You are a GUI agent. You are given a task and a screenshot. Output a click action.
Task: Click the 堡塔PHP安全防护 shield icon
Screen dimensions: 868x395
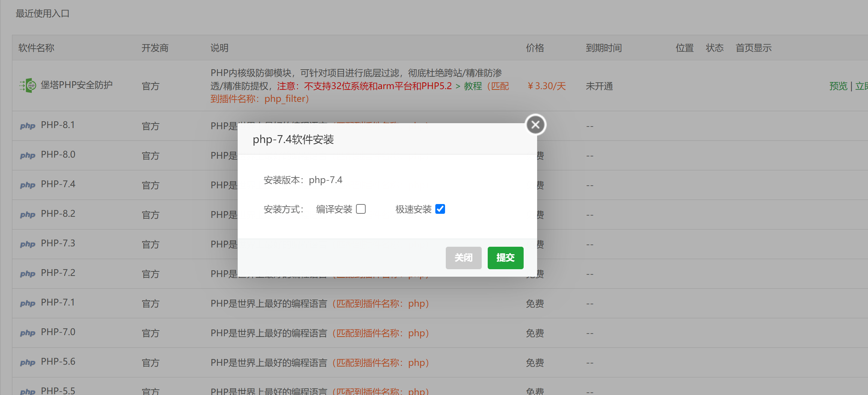point(28,86)
